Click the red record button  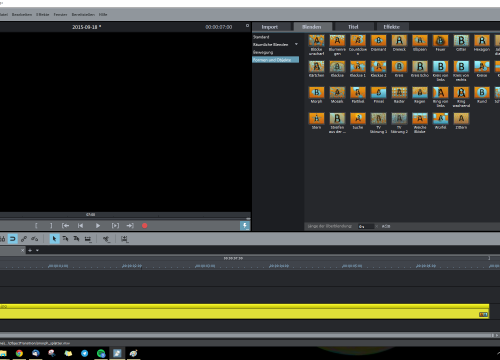coord(144,226)
